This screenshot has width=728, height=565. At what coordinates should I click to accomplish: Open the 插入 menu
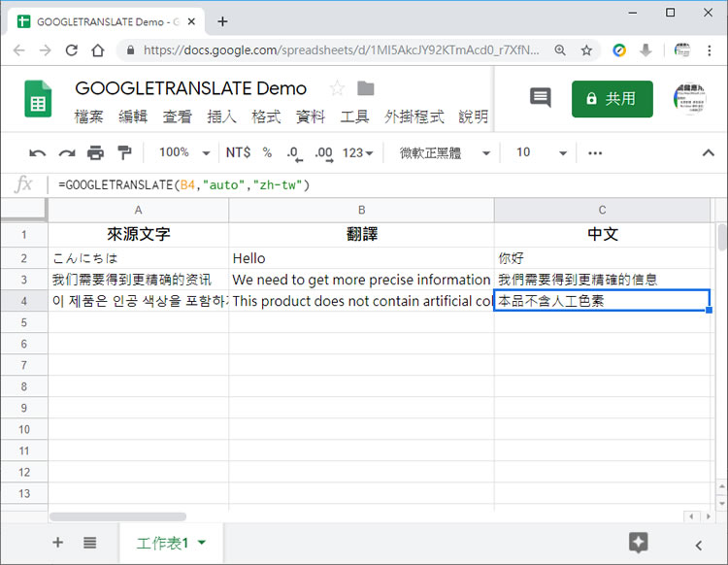(x=221, y=116)
